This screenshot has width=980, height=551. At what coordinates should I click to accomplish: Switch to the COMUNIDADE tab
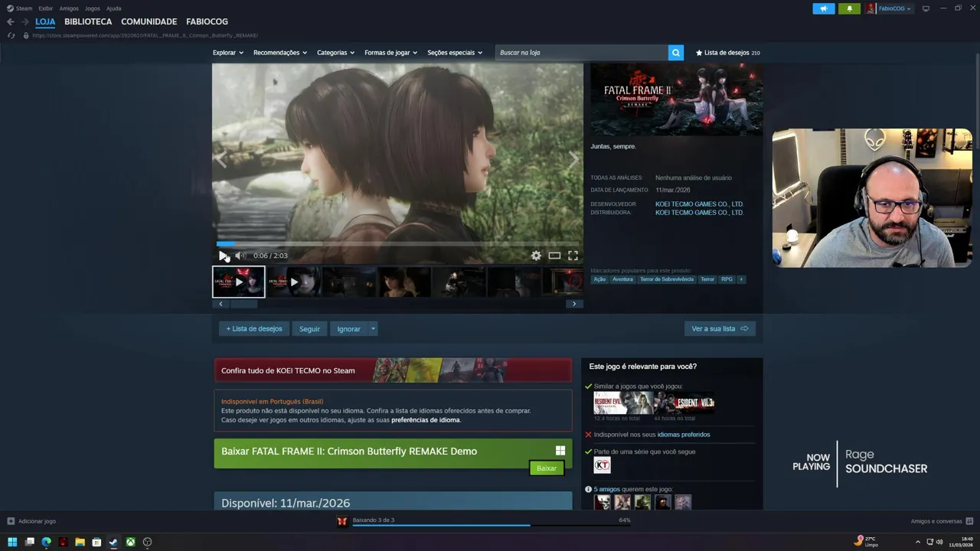(x=149, y=22)
